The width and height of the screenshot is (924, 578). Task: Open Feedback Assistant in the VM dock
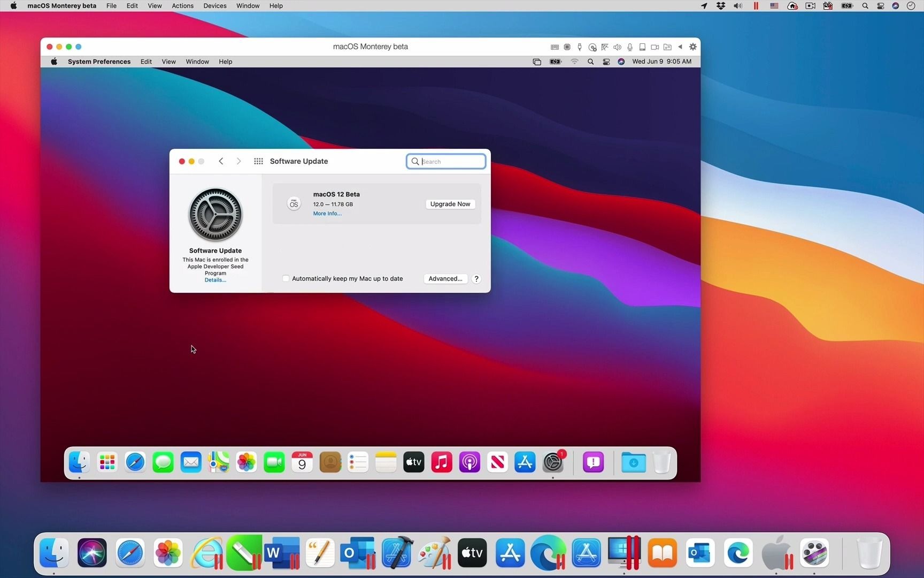[594, 462]
